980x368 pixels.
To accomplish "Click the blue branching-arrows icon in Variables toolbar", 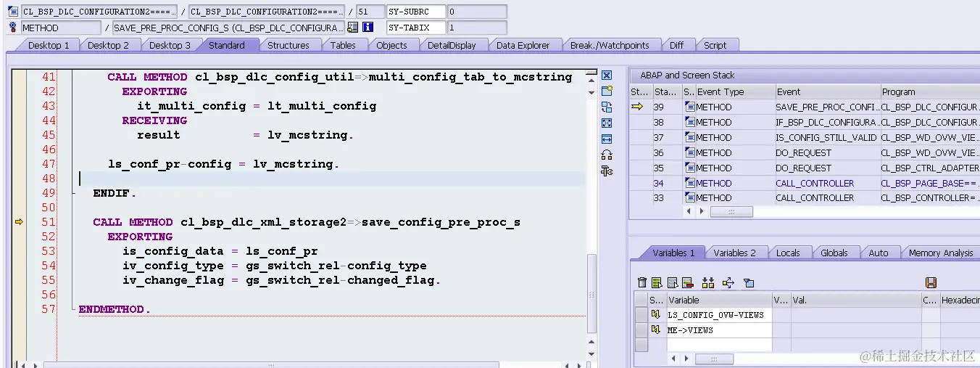I will click(728, 282).
